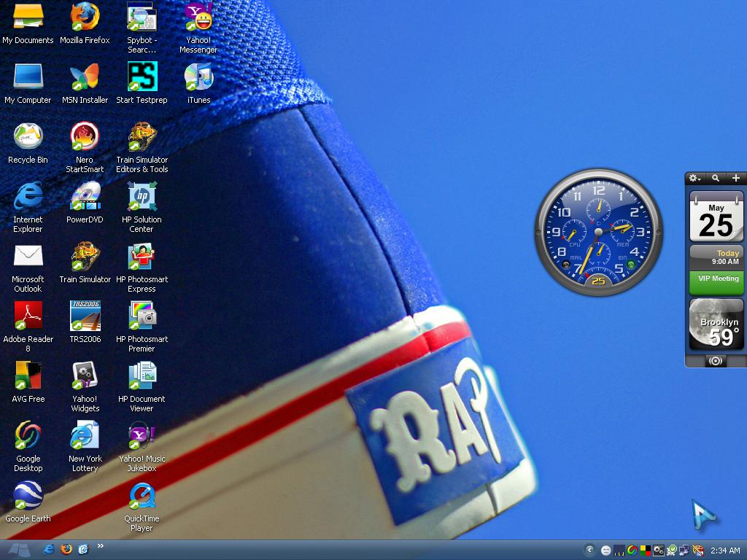Open the Yahoo! Widgets desktop shortcut
747x560 pixels.
[x=85, y=386]
